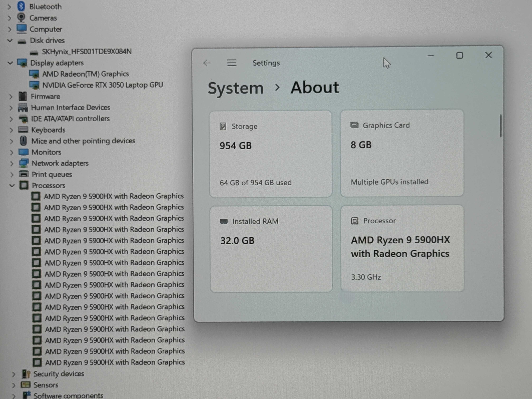Click the 'Multiple GPUs installed' text
The image size is (532, 399).
click(x=389, y=182)
